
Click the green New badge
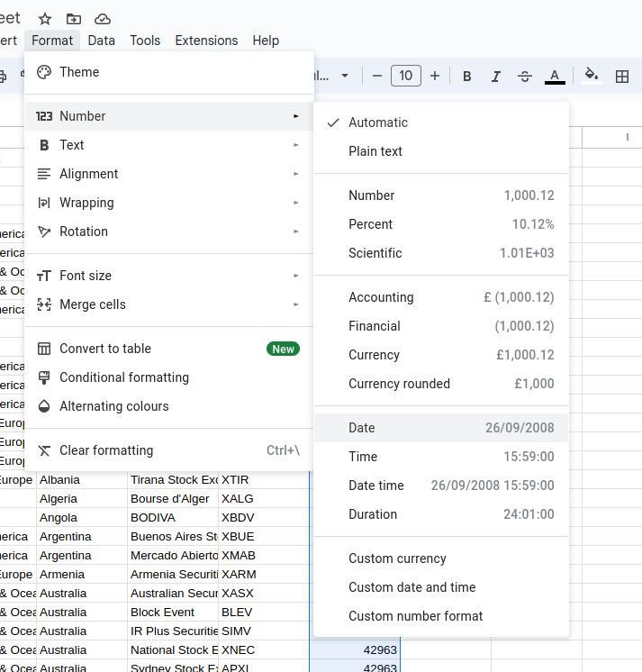click(283, 349)
